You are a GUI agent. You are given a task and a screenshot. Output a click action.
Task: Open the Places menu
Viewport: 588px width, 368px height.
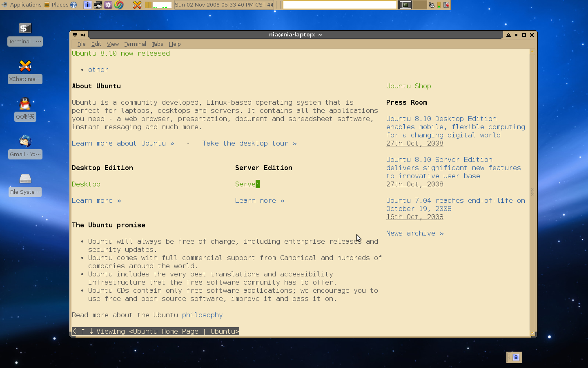click(56, 5)
